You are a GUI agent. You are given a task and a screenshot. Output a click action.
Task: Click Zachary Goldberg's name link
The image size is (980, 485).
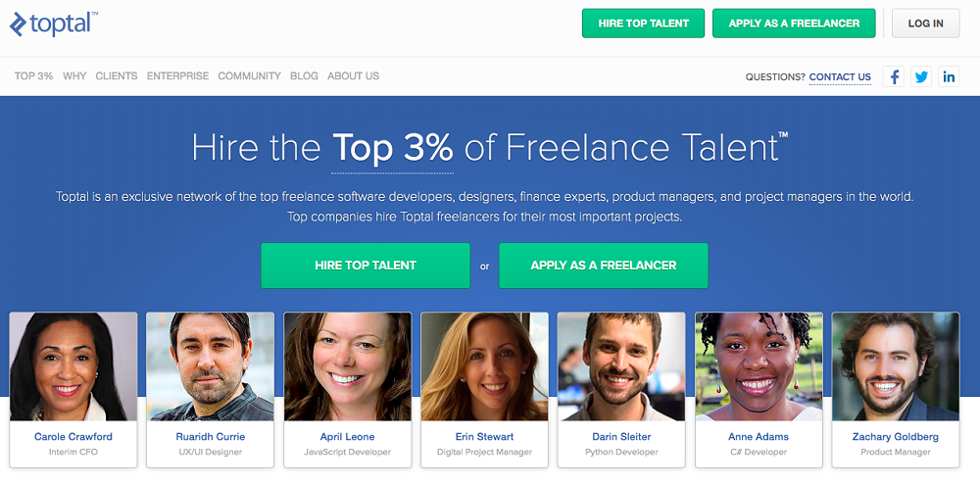[x=896, y=437]
